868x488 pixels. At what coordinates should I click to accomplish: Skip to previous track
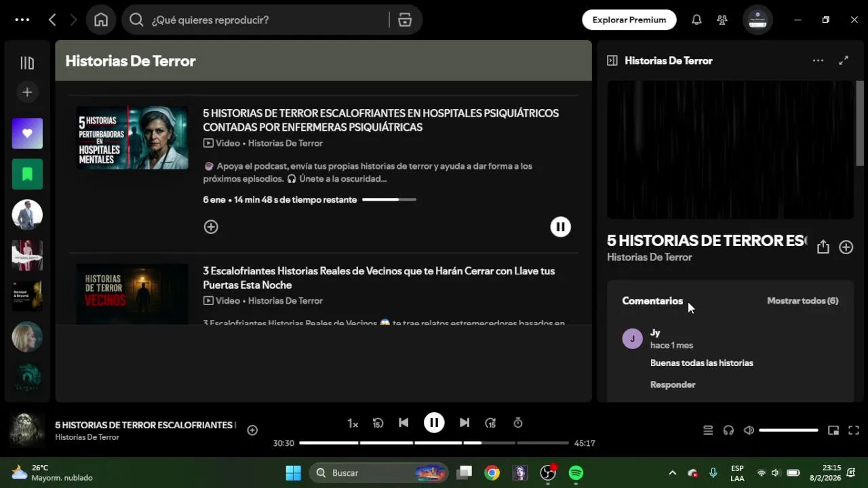[x=403, y=423]
